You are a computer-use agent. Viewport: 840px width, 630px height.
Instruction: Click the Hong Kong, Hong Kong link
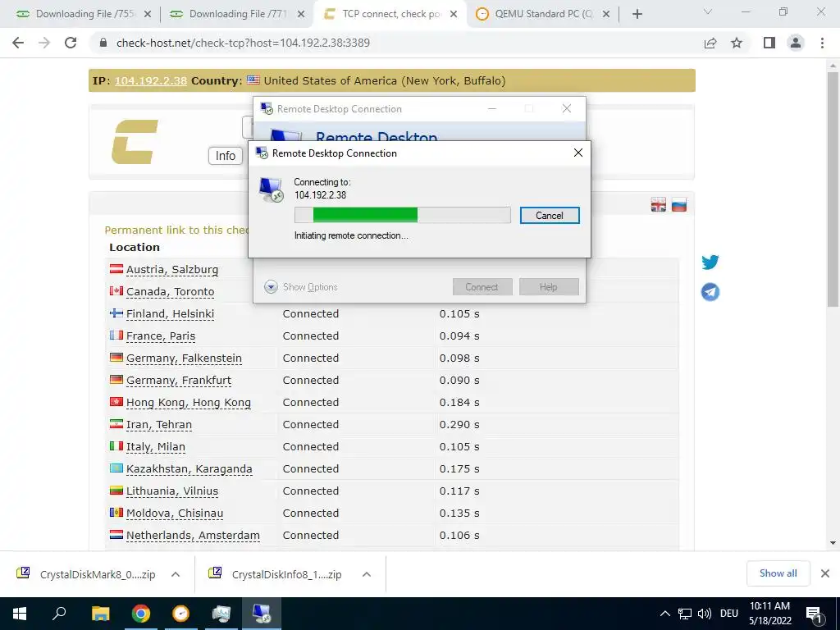[188, 402]
